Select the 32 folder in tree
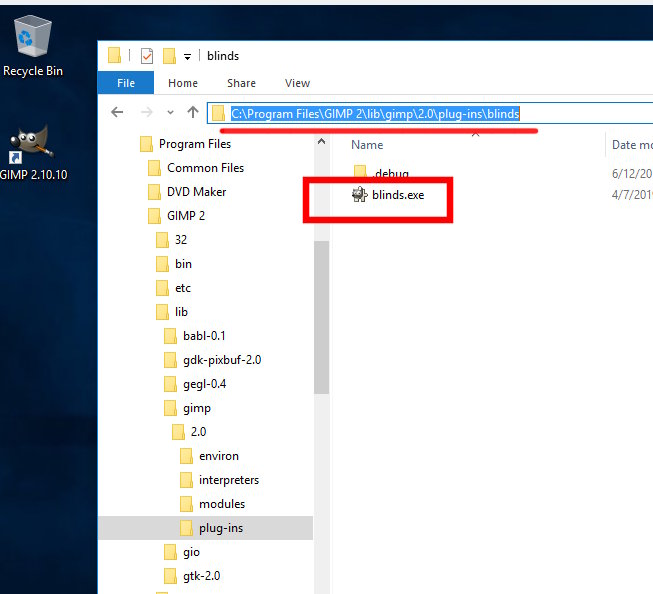This screenshot has width=653, height=594. point(171,240)
